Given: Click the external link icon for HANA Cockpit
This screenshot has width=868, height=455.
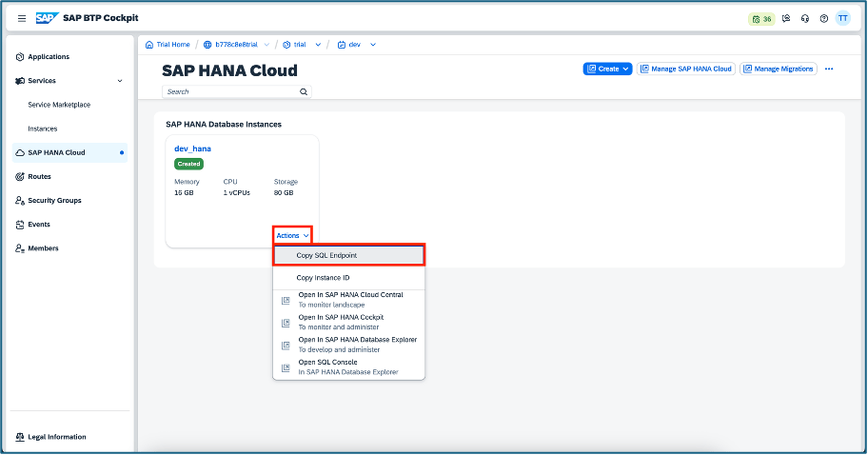Looking at the screenshot, I should pyautogui.click(x=286, y=323).
